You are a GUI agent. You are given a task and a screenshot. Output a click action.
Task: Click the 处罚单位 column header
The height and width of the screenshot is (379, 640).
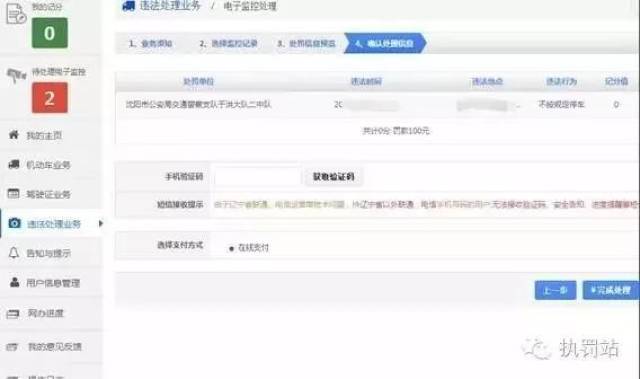coord(198,82)
